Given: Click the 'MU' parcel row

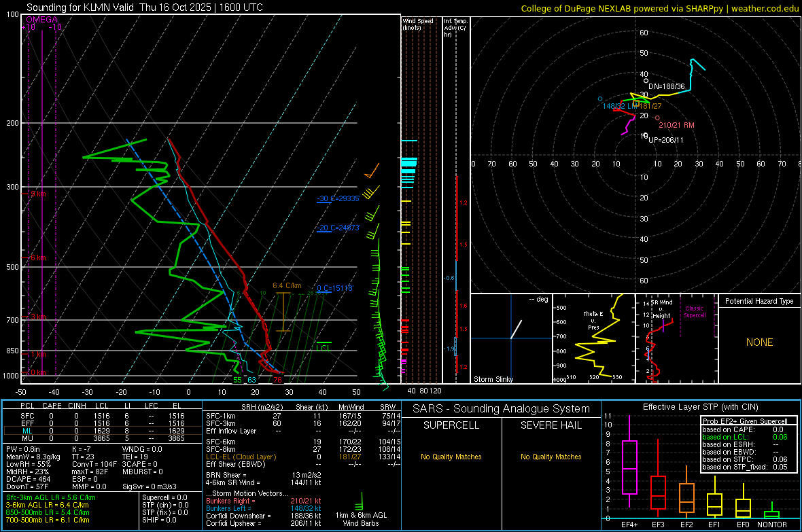Looking at the screenshot, I should 103,438.
